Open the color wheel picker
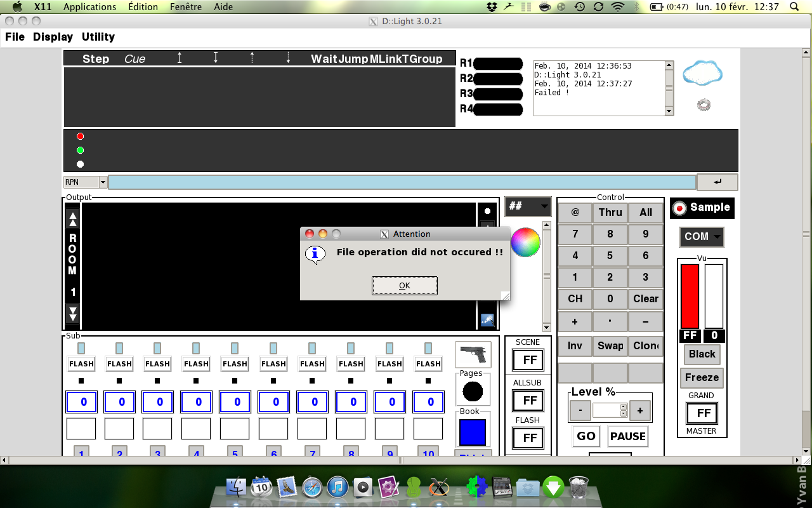Viewport: 812px width, 508px height. click(525, 242)
